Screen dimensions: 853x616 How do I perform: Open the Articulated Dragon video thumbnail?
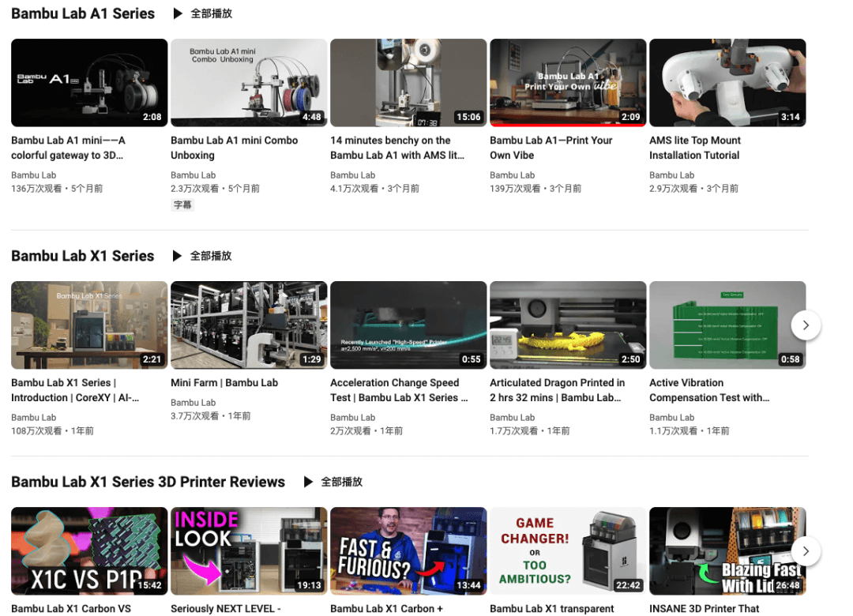point(568,325)
